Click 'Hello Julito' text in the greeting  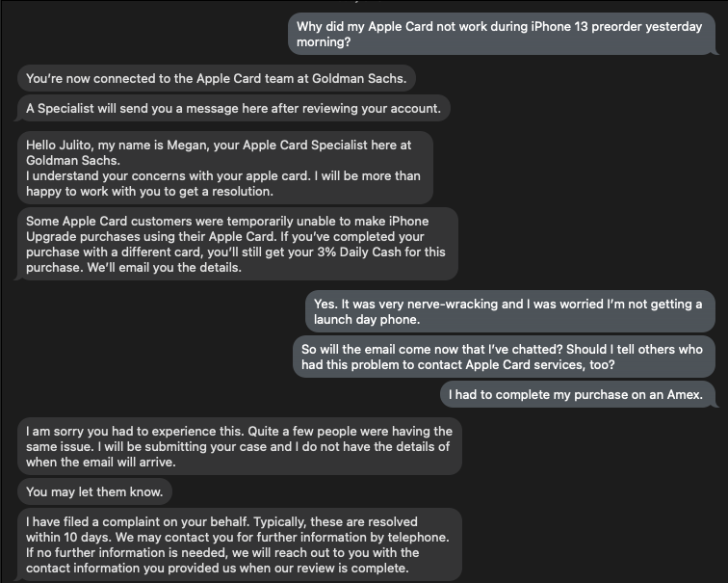64,145
